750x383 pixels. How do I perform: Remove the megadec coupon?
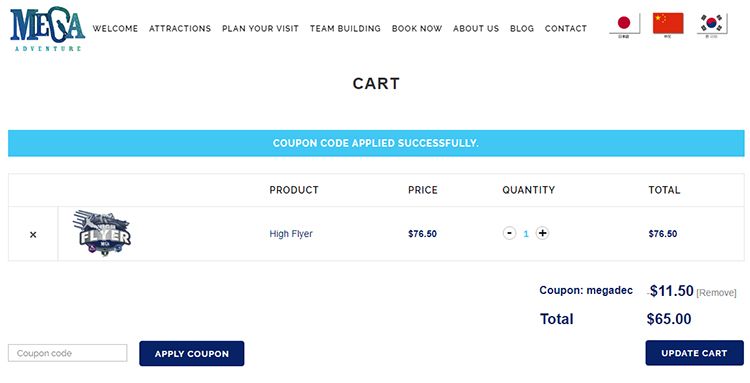tap(716, 293)
